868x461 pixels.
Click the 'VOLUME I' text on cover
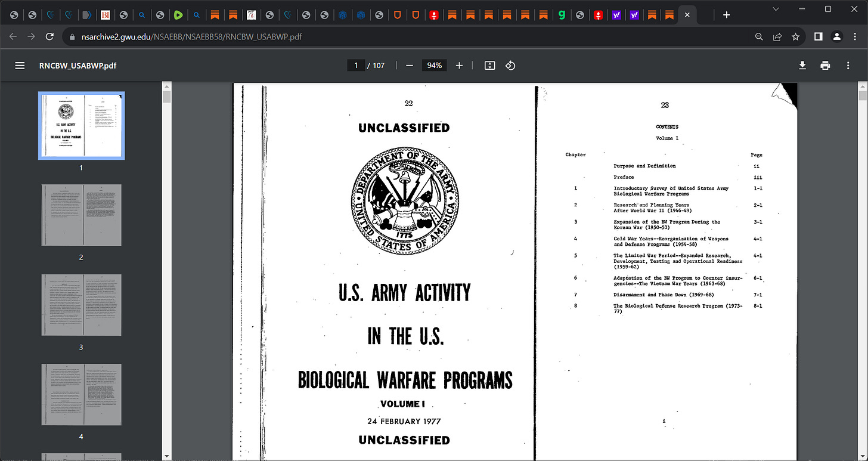click(x=402, y=404)
